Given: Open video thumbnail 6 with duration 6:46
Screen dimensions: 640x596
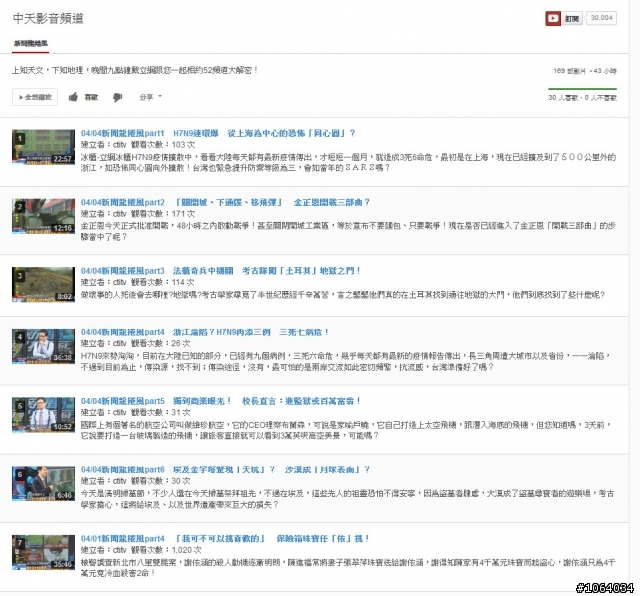Looking at the screenshot, I should pos(43,483).
